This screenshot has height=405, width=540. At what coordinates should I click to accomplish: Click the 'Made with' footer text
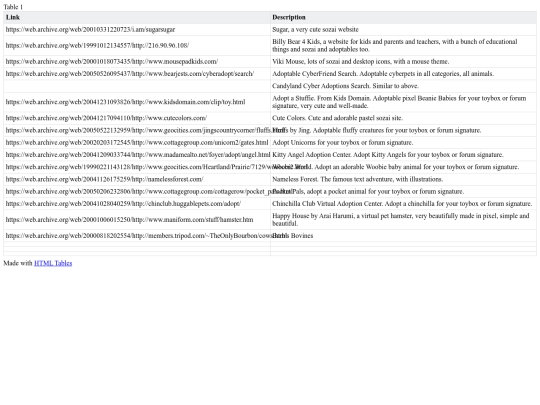point(18,263)
